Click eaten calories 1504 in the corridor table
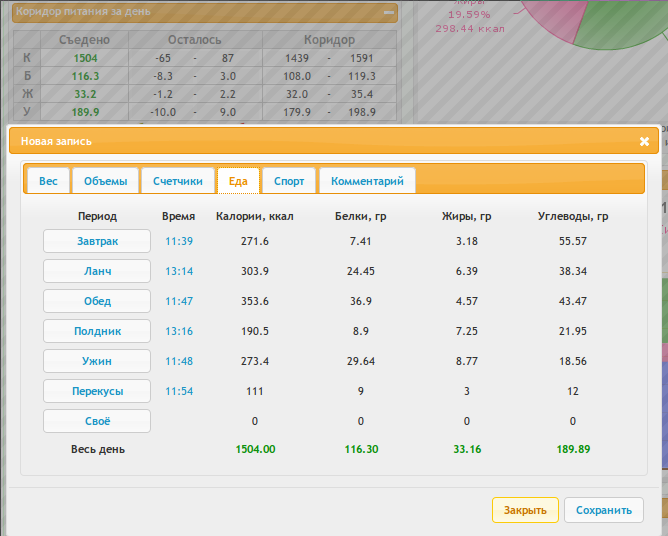Image resolution: width=668 pixels, height=536 pixels. (x=85, y=58)
